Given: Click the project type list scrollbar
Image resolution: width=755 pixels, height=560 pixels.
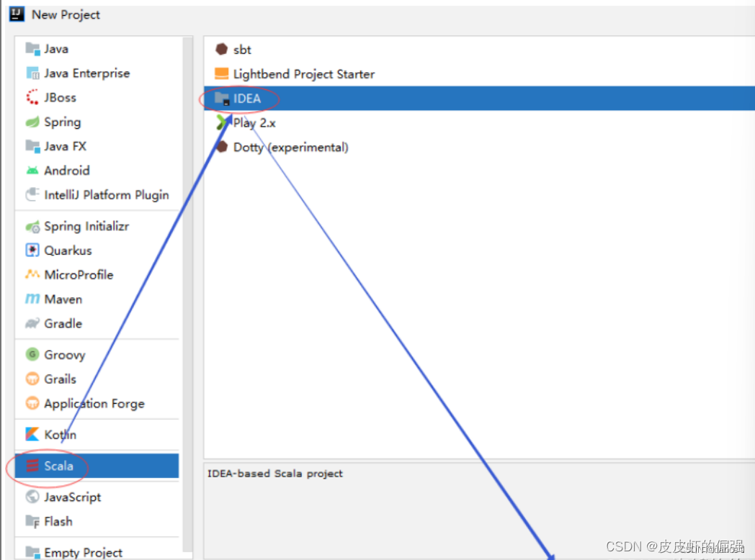Looking at the screenshot, I should click(x=188, y=294).
